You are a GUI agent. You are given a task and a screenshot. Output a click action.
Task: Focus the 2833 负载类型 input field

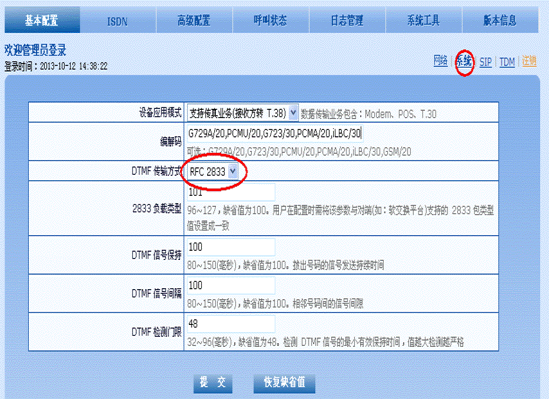pos(231,192)
